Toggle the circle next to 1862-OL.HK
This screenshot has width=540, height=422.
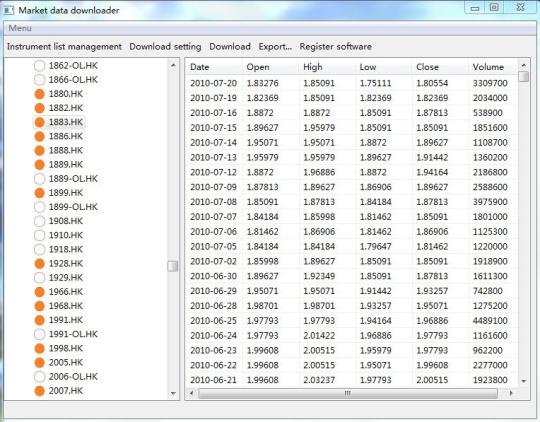[40, 65]
